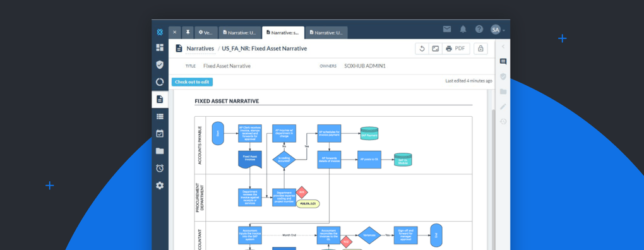
Task: Open the dashboard icon in left sidebar
Action: [160, 47]
